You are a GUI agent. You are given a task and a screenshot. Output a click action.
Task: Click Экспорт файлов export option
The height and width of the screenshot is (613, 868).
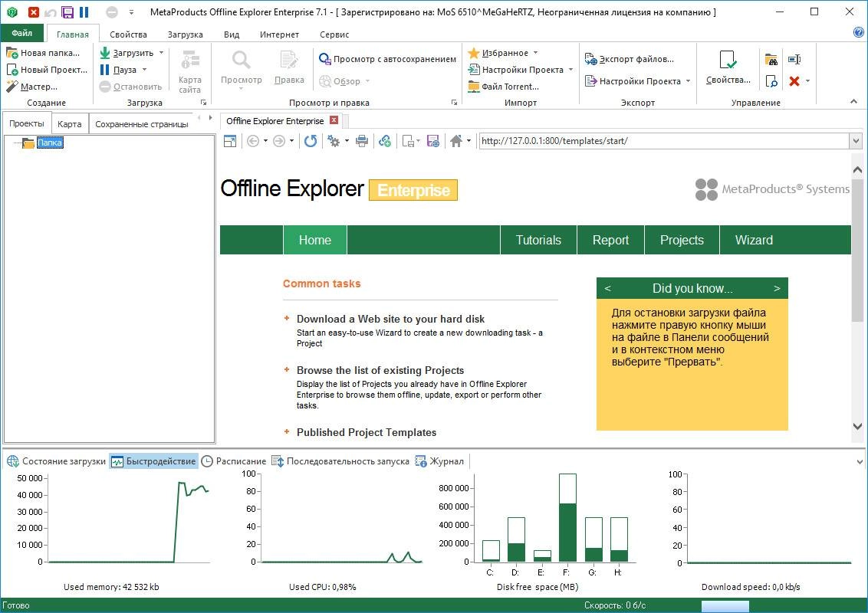pyautogui.click(x=630, y=59)
